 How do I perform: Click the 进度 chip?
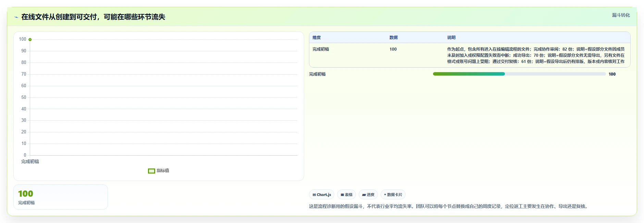(x=368, y=195)
